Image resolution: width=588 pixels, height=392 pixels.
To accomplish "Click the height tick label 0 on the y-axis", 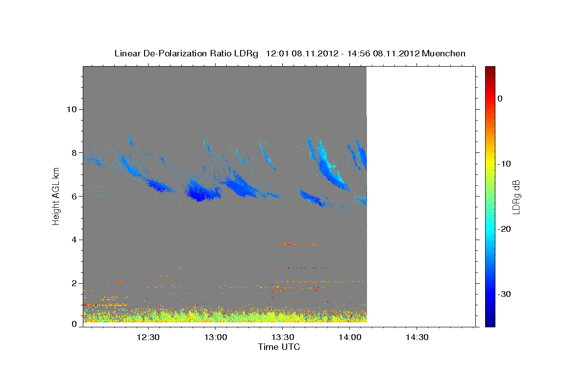I will click(74, 324).
